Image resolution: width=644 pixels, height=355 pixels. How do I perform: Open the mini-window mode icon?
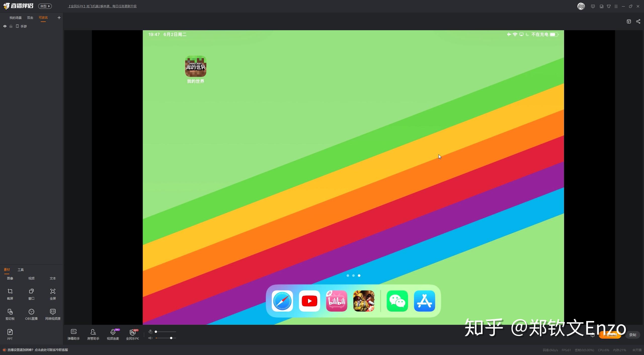601,6
